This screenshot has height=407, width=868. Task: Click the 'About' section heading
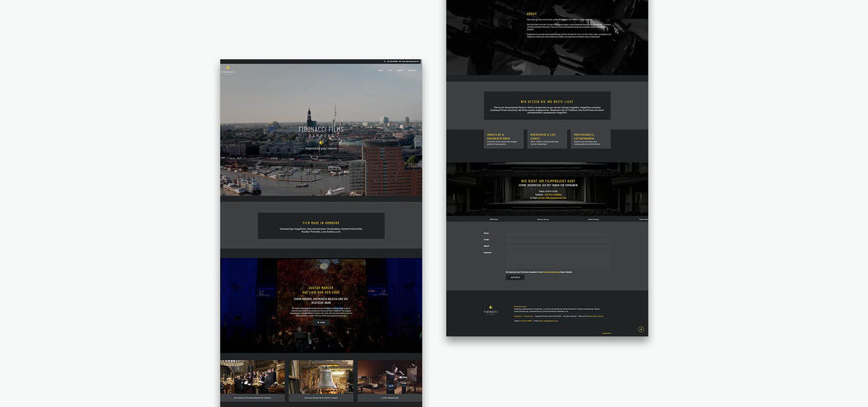pos(532,13)
